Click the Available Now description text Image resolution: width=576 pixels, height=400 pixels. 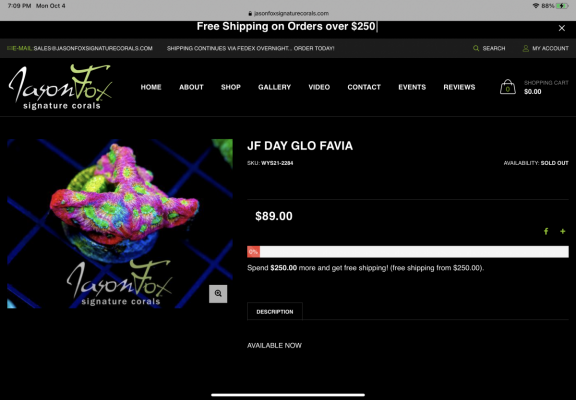[274, 345]
